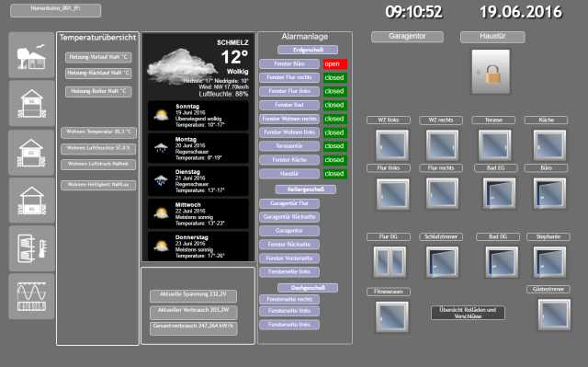This screenshot has width=588, height=367.
Task: Open the sine wave power chart icon
Action: tap(31, 296)
